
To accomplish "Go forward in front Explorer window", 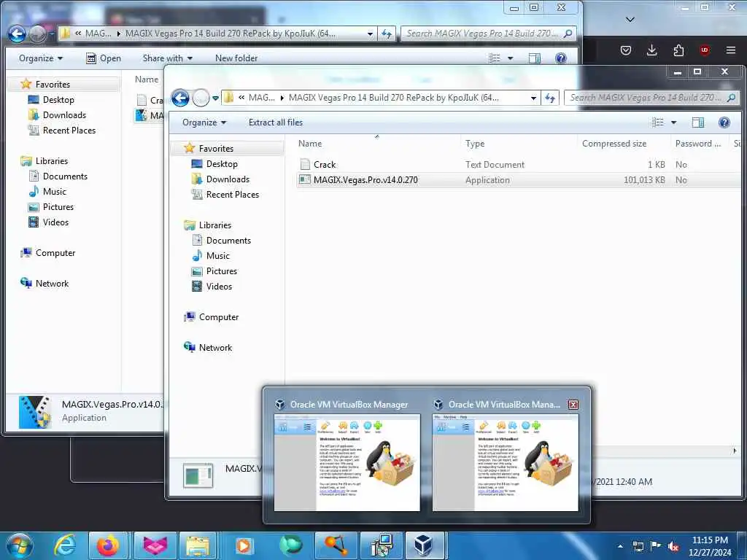I will [x=201, y=98].
